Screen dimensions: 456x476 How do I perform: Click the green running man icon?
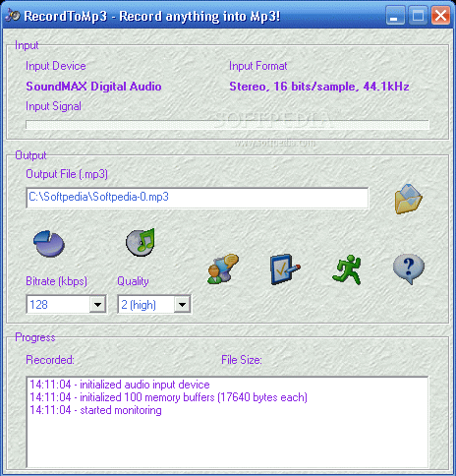tap(347, 269)
